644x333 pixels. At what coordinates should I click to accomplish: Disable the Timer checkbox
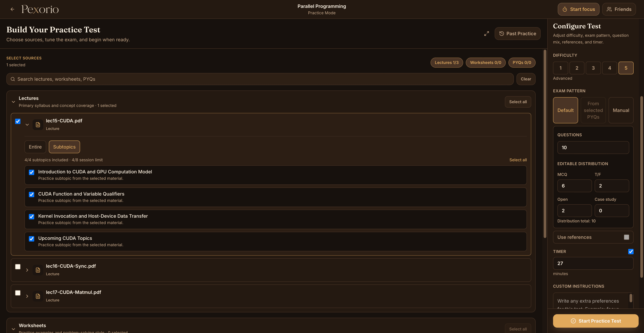pyautogui.click(x=631, y=251)
